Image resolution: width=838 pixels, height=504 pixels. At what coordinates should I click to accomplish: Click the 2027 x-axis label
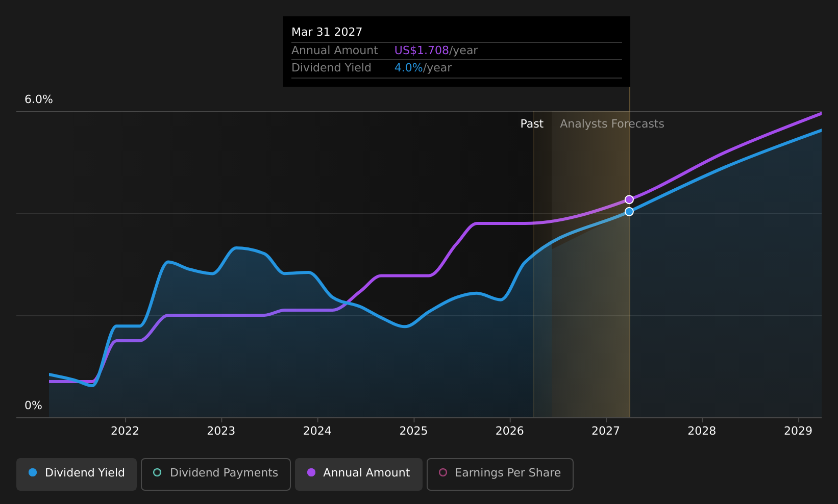tap(606, 431)
